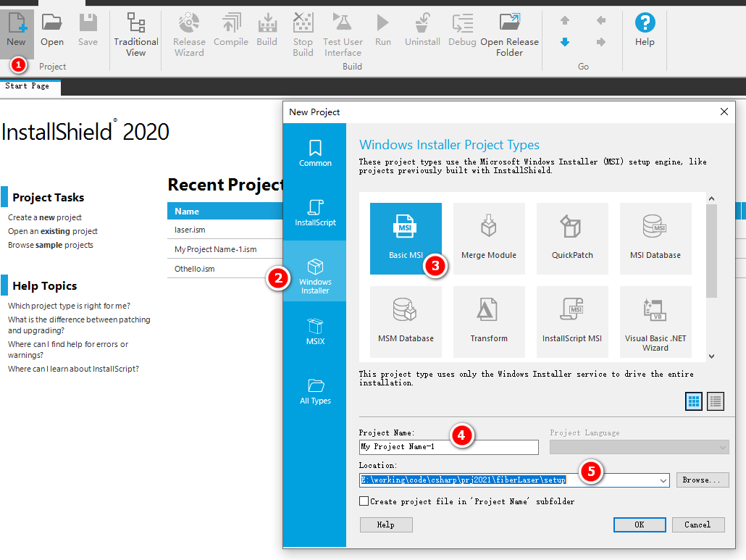Click Create a new project link
Screen dimensions: 746x560
pyautogui.click(x=45, y=217)
